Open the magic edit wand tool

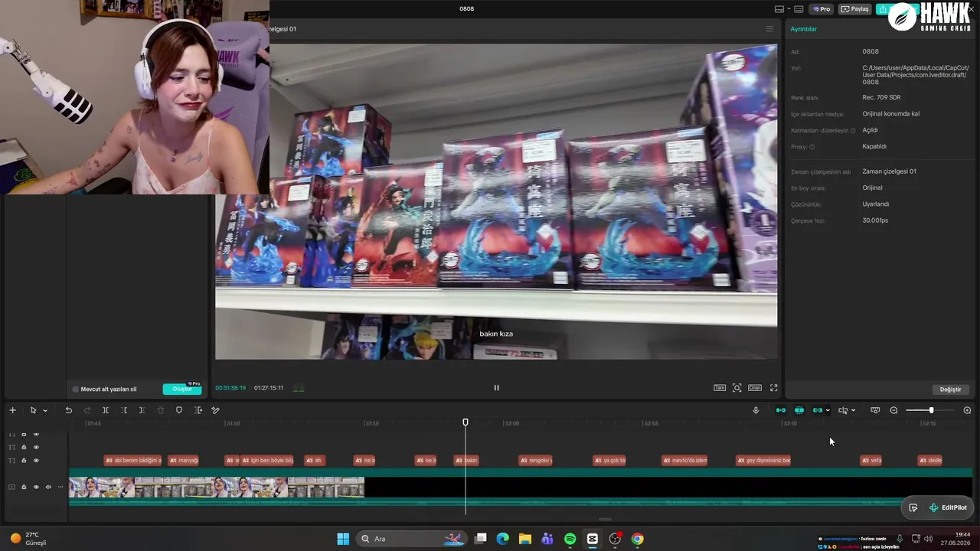click(x=215, y=410)
